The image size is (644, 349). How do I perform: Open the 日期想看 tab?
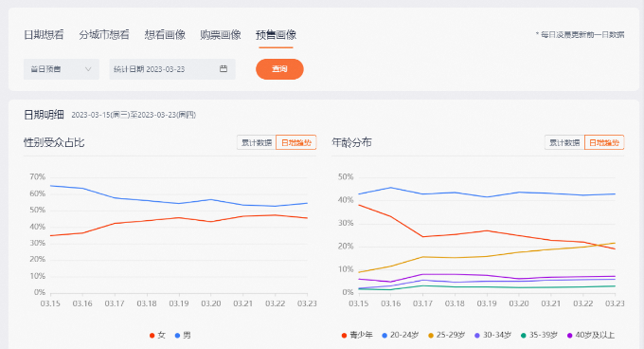(x=44, y=35)
